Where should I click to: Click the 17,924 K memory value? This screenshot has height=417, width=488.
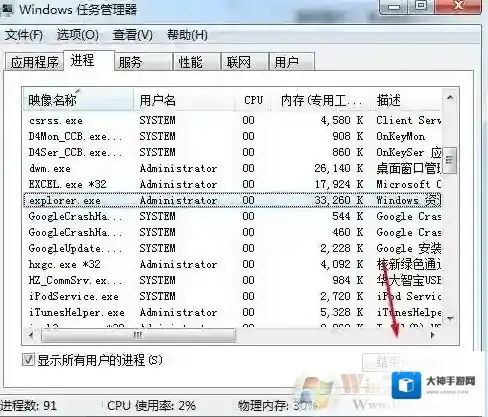click(x=339, y=184)
